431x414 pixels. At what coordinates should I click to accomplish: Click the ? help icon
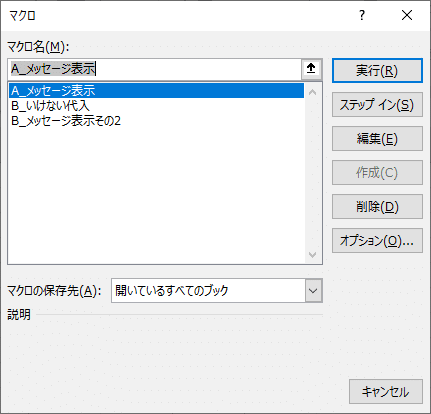(x=362, y=15)
